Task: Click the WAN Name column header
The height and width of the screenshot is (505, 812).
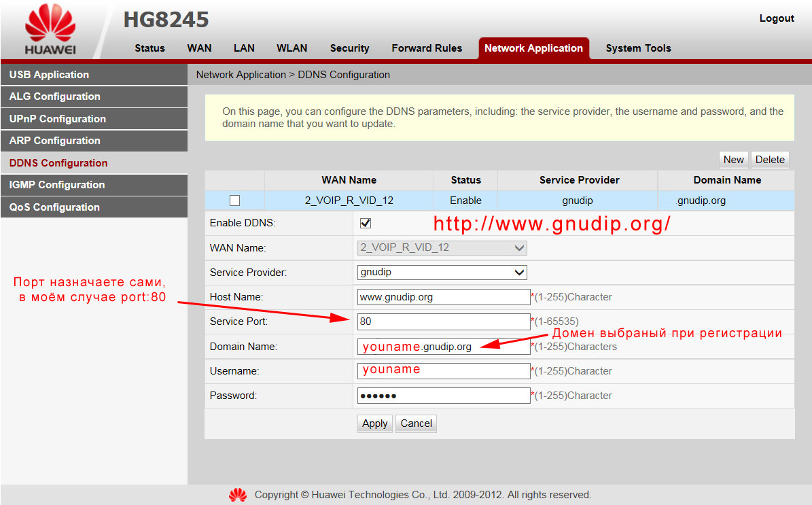Action: click(349, 180)
